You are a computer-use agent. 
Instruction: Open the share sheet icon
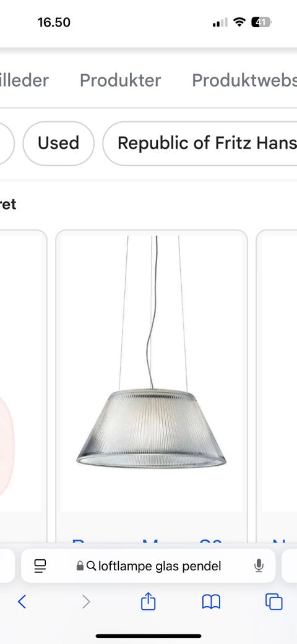coord(148,601)
